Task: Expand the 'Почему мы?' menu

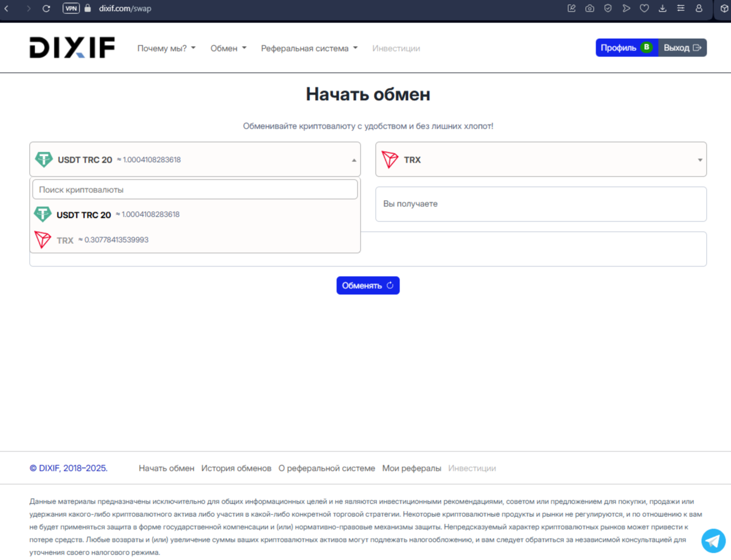Action: click(166, 48)
